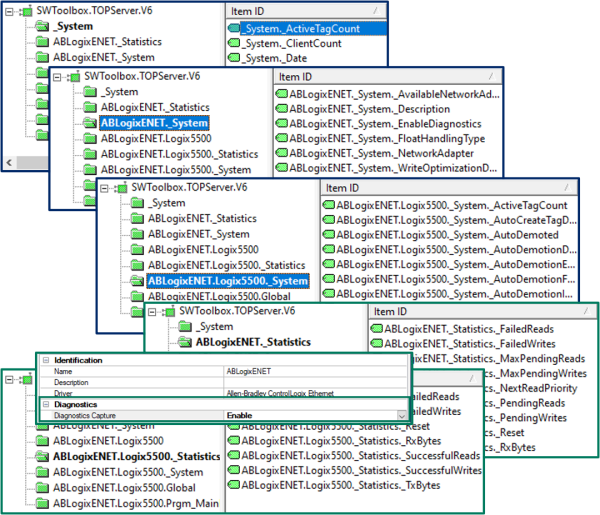600x515 pixels.
Task: Click folder icon of ABLogixENET.Logix5500.Prgm_Main
Action: point(42,503)
